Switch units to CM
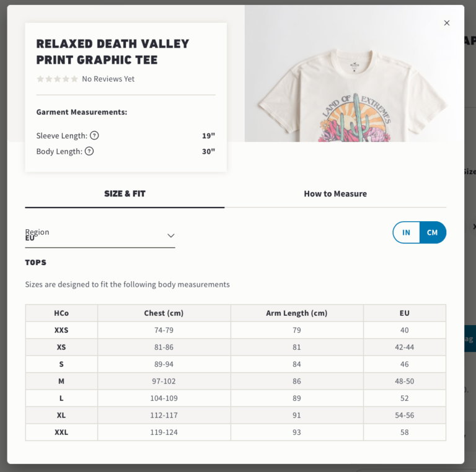The height and width of the screenshot is (472, 476). click(x=432, y=232)
